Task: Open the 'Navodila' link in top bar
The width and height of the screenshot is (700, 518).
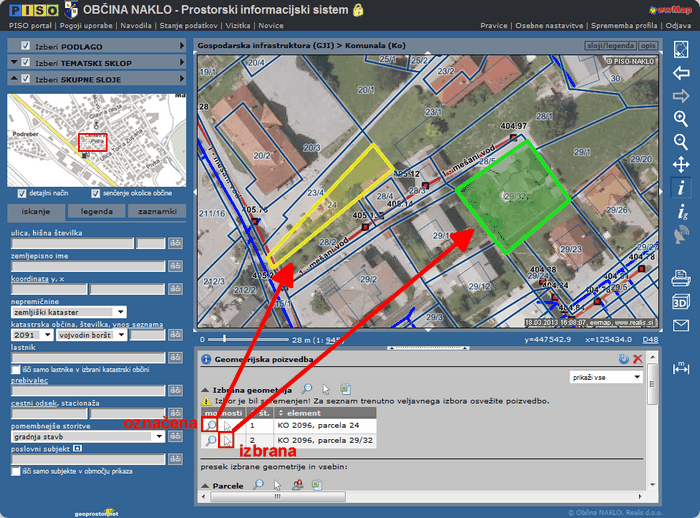Action: pyautogui.click(x=137, y=25)
